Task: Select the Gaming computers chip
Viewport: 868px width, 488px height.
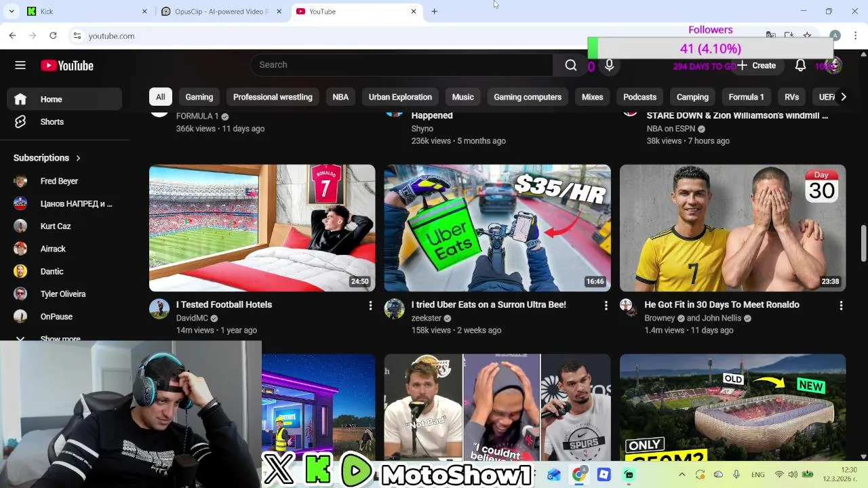Action: click(x=528, y=97)
